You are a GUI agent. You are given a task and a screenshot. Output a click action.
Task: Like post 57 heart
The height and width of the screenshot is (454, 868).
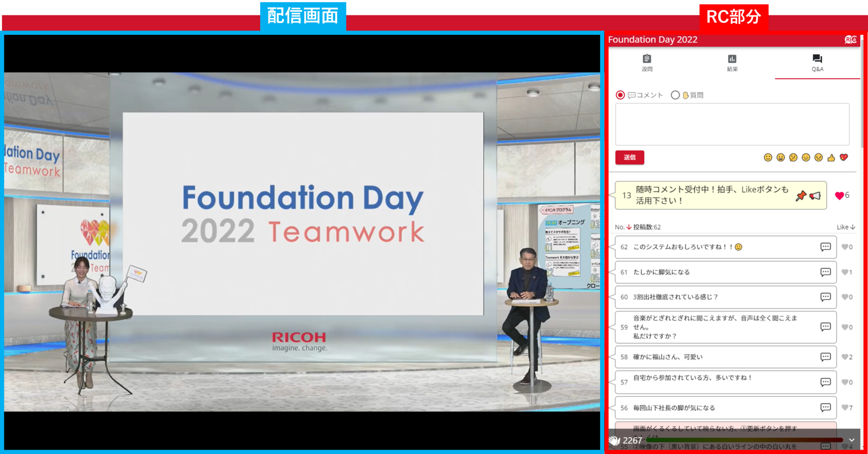844,383
